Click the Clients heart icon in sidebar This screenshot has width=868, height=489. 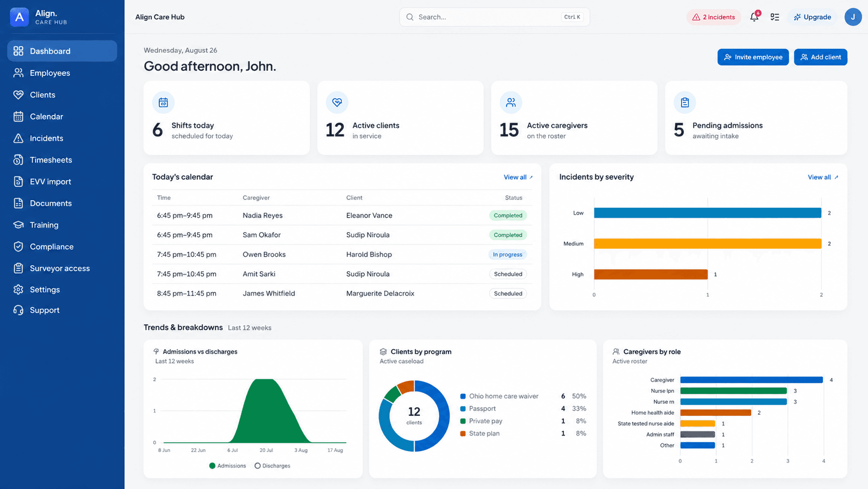[18, 95]
